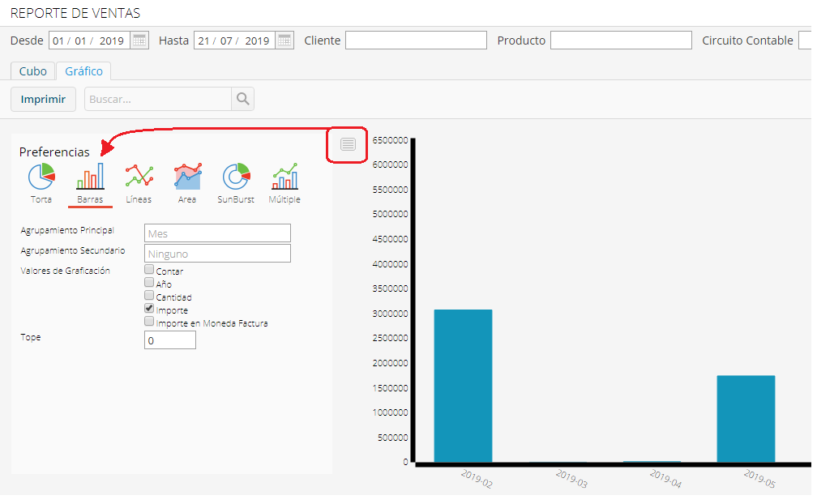Click the 6500000 axis value
The width and height of the screenshot is (817, 504).
tap(391, 140)
